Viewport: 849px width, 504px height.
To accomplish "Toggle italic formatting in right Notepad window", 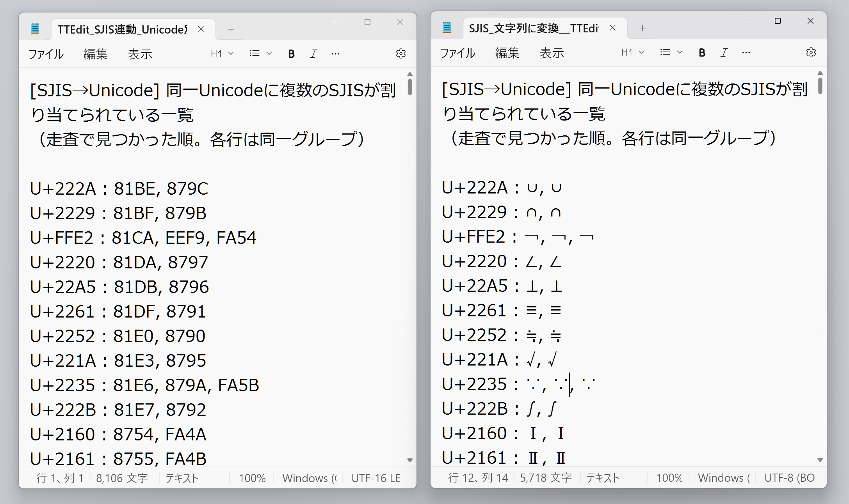I will pyautogui.click(x=724, y=53).
